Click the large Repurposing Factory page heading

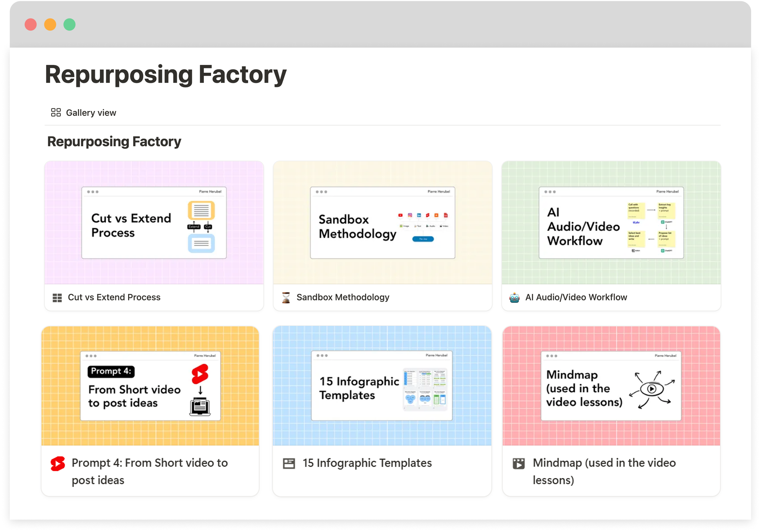pyautogui.click(x=166, y=75)
